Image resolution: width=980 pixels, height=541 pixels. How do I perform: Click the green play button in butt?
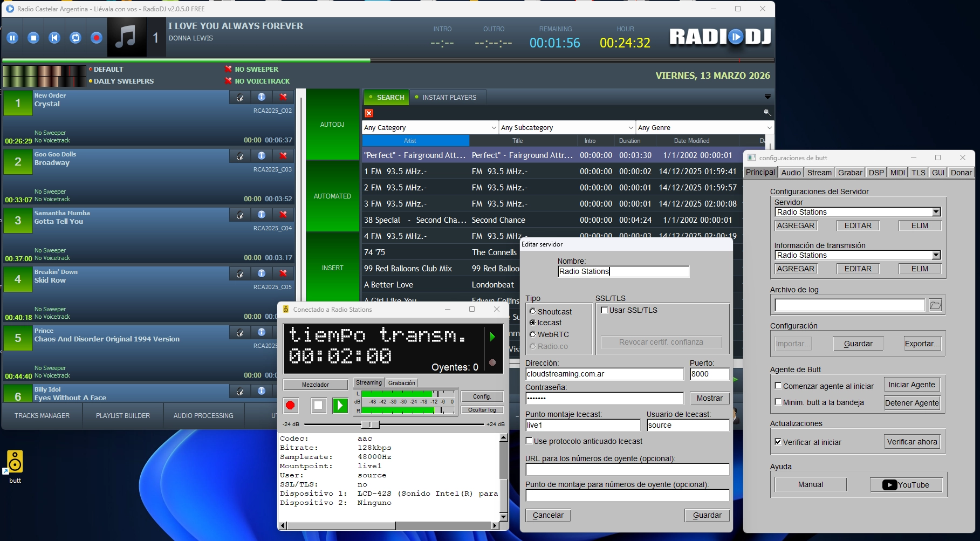[x=340, y=405]
